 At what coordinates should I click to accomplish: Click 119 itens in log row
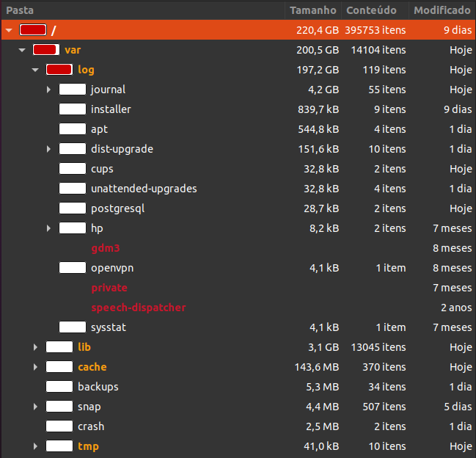384,70
